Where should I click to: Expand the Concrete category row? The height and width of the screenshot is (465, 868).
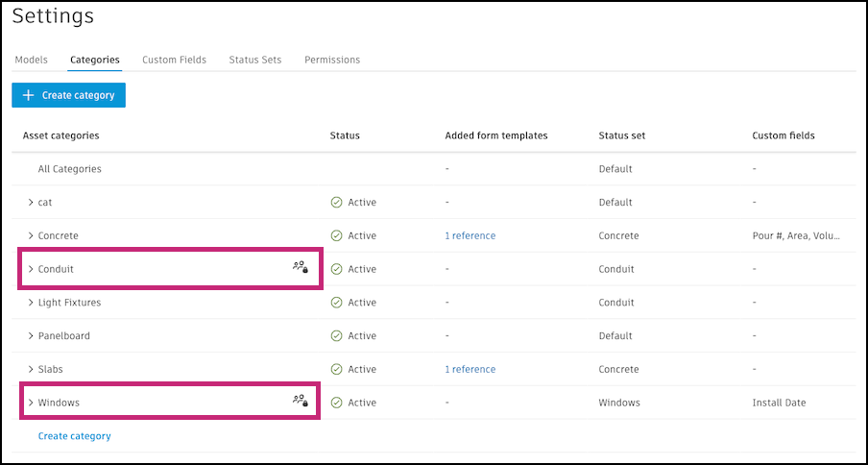(x=31, y=235)
